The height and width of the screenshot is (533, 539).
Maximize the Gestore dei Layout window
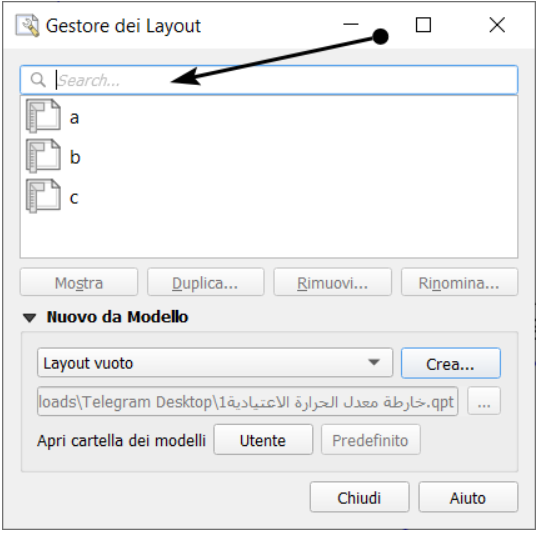pos(423,25)
